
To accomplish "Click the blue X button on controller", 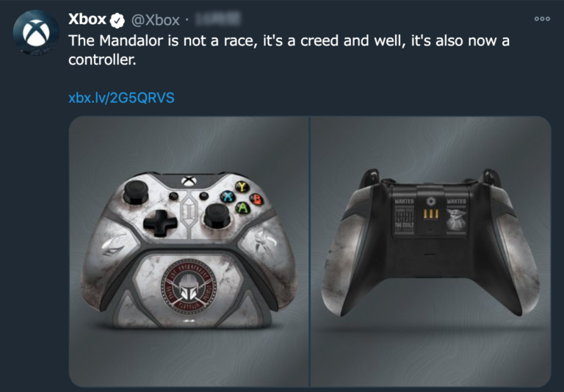I will [x=228, y=196].
